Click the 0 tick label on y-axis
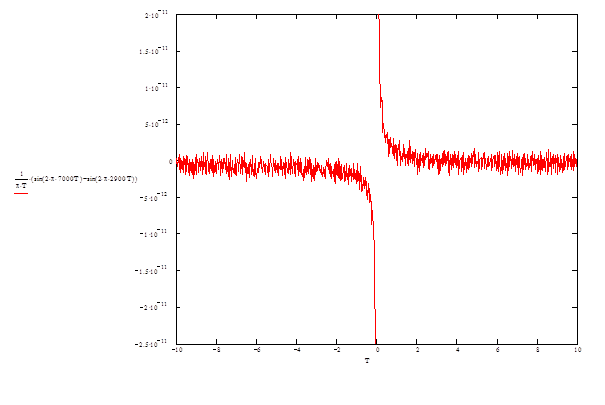The width and height of the screenshot is (605, 405). (x=170, y=161)
